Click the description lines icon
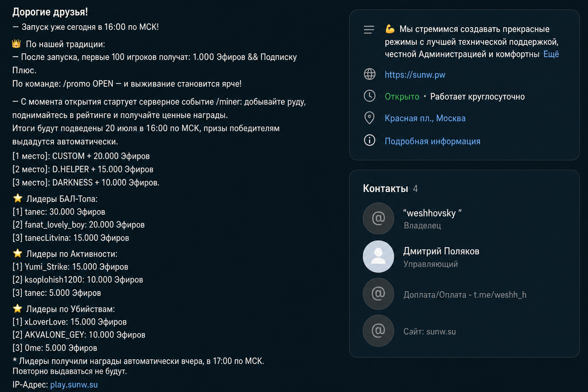 tap(369, 30)
